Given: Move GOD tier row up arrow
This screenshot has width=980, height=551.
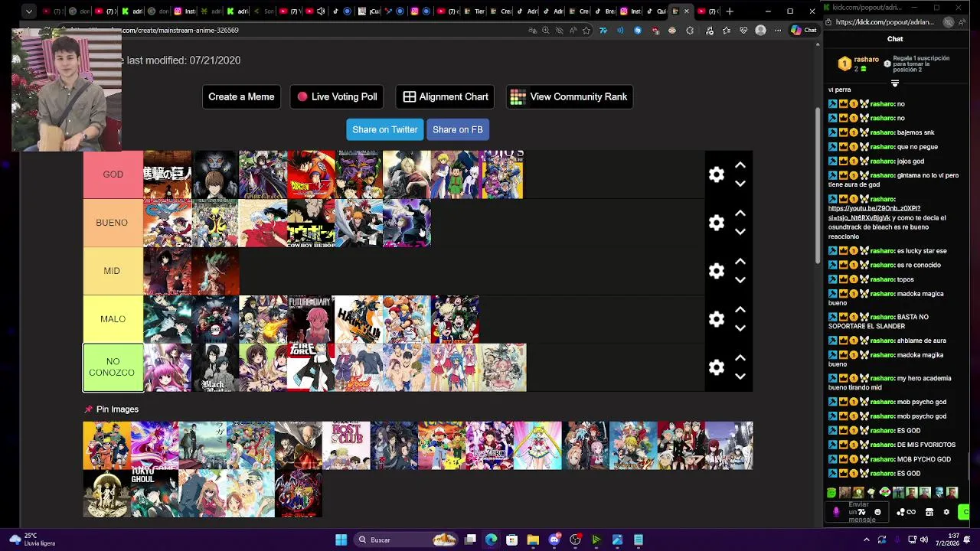Looking at the screenshot, I should 740,165.
